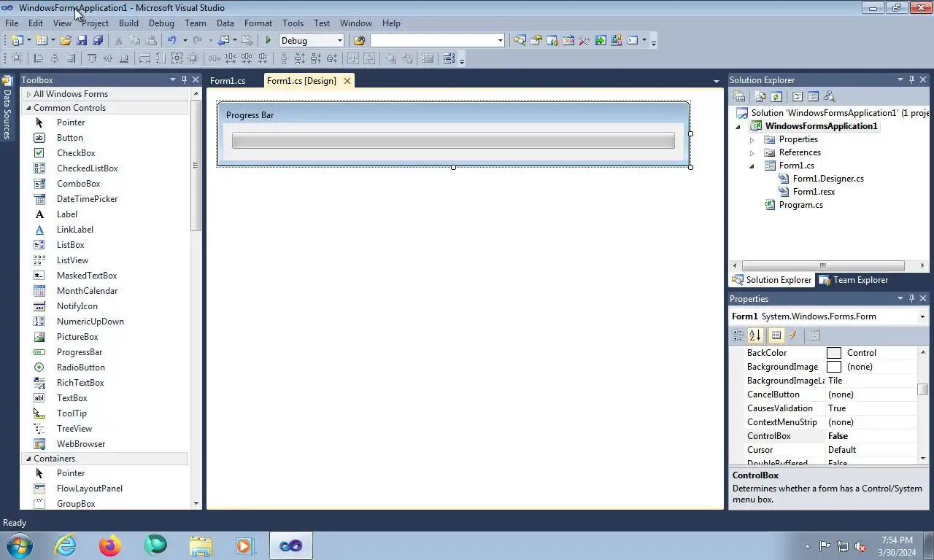Click the BackColor Control color swatch
Image resolution: width=934 pixels, height=560 pixels.
(834, 353)
